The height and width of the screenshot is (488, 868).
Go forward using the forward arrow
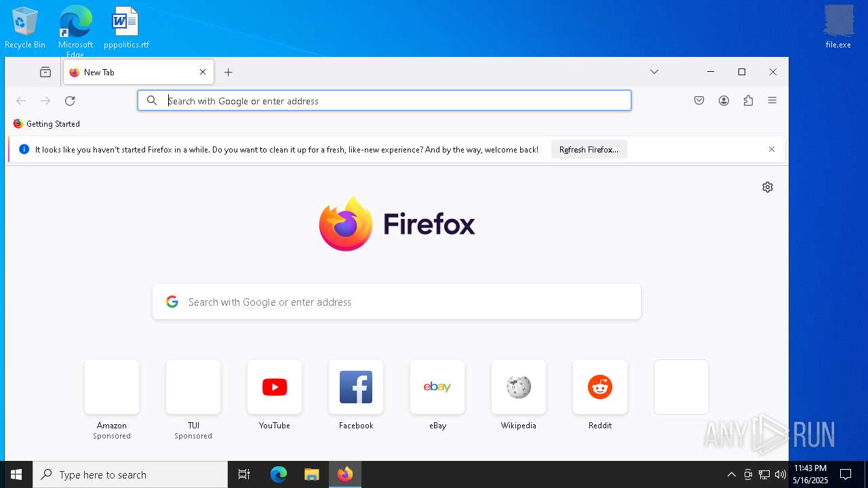[x=45, y=100]
